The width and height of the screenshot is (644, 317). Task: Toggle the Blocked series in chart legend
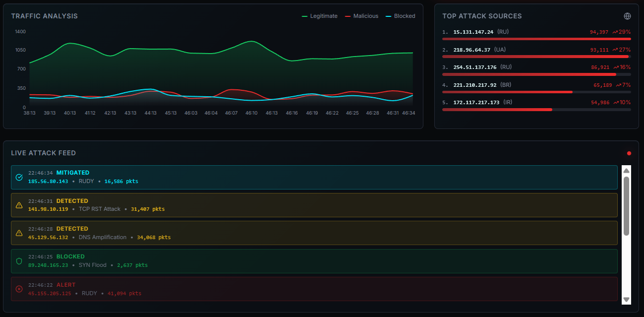point(401,16)
